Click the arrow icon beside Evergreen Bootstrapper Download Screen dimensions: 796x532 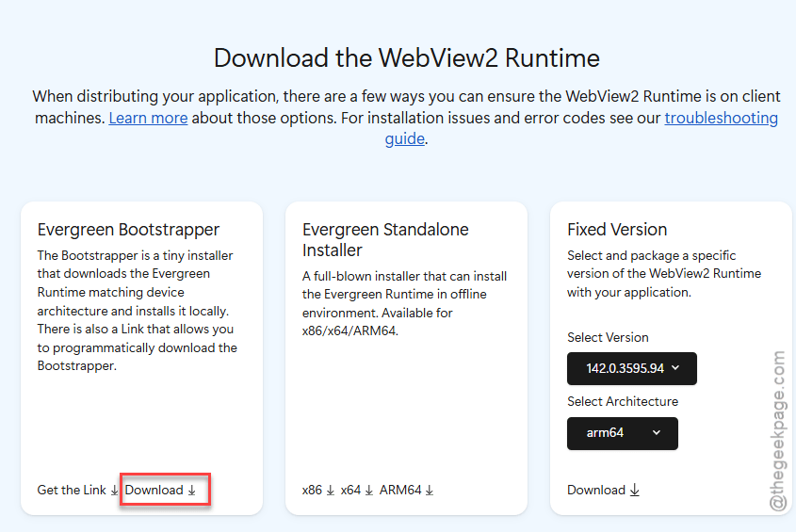pos(191,491)
